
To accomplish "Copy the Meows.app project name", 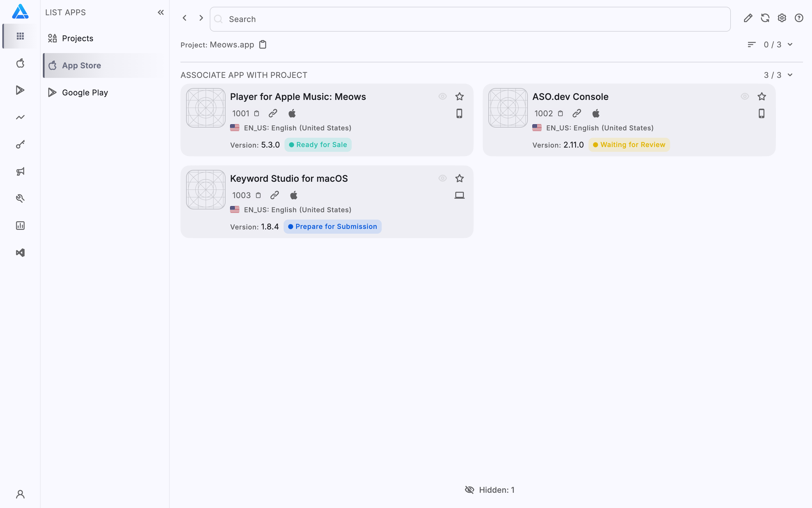I will pyautogui.click(x=263, y=44).
